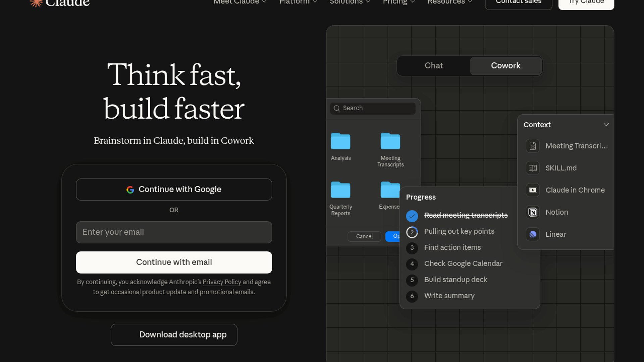Screen dimensions: 644x362
Task: Click the Linear icon in Context
Action: (533, 234)
